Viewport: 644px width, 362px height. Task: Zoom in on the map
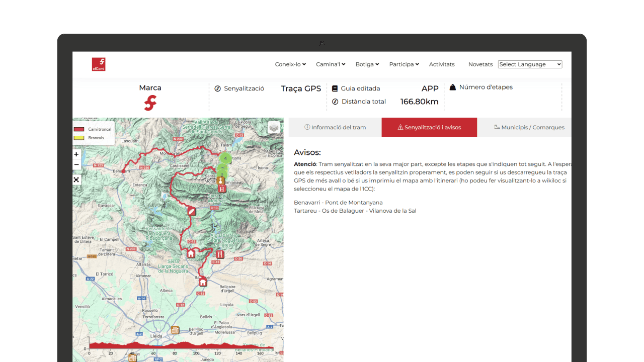(76, 154)
